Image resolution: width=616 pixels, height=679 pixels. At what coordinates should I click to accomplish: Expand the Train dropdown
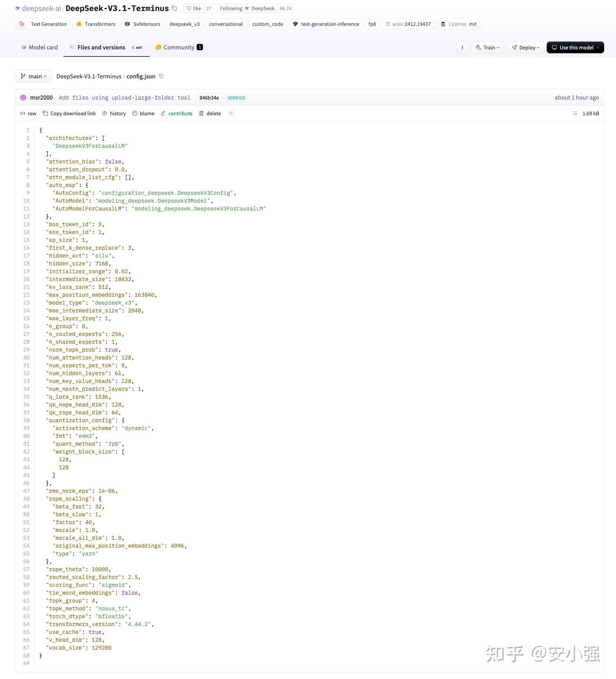coord(487,47)
